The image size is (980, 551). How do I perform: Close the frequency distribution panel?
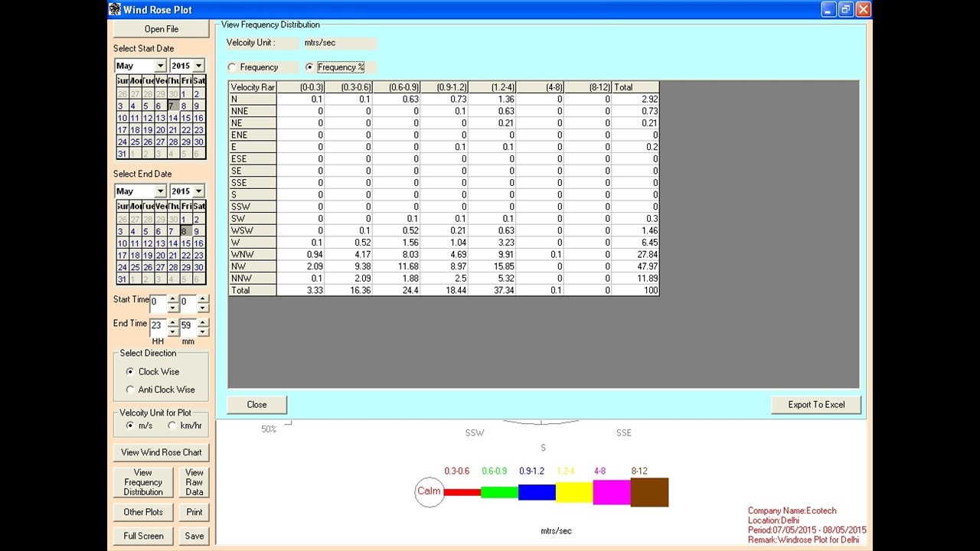pos(257,405)
